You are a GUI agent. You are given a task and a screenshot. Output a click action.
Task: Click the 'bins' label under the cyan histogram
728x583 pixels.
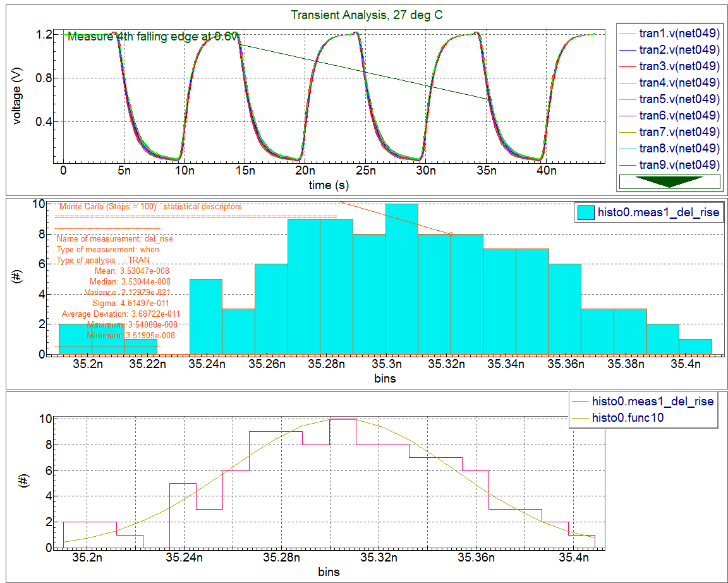385,378
